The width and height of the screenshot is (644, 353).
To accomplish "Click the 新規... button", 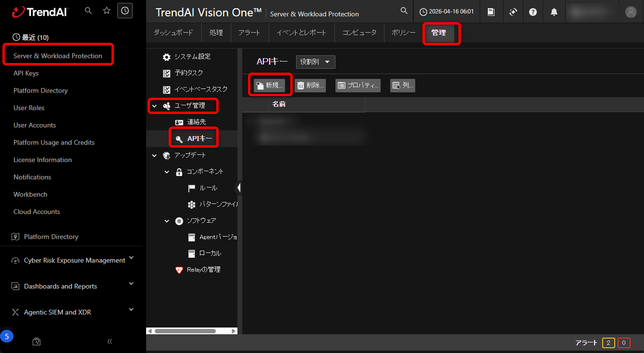I will [x=270, y=86].
